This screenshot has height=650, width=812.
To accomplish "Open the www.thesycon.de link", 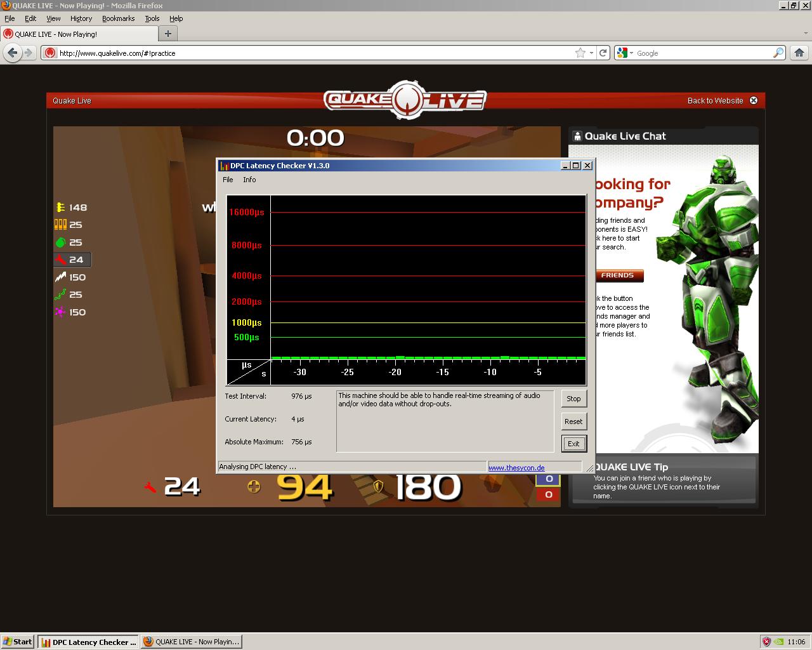I will [x=516, y=467].
